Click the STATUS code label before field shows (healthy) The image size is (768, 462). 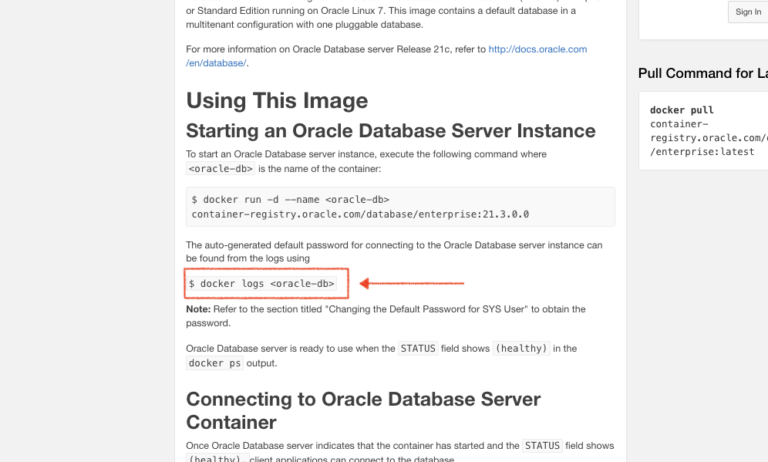[418, 348]
